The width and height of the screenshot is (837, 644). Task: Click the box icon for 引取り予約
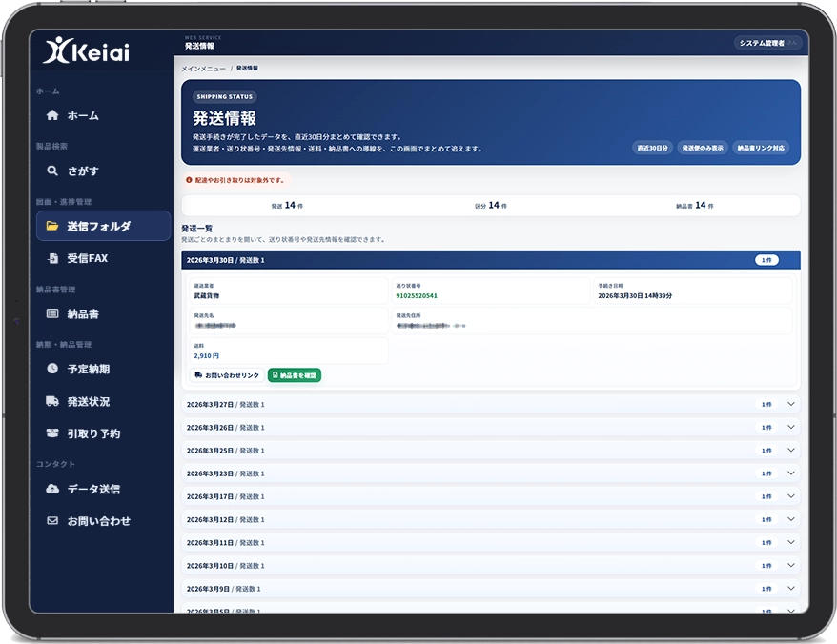pyautogui.click(x=52, y=433)
